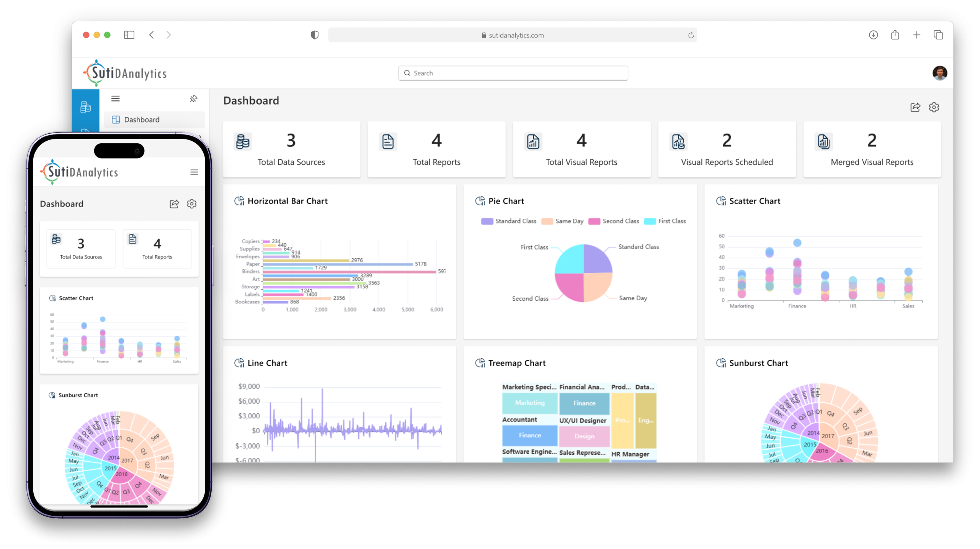Click the Total Data Sources card icon
Viewport: 980px width, 549px height.
click(x=243, y=141)
